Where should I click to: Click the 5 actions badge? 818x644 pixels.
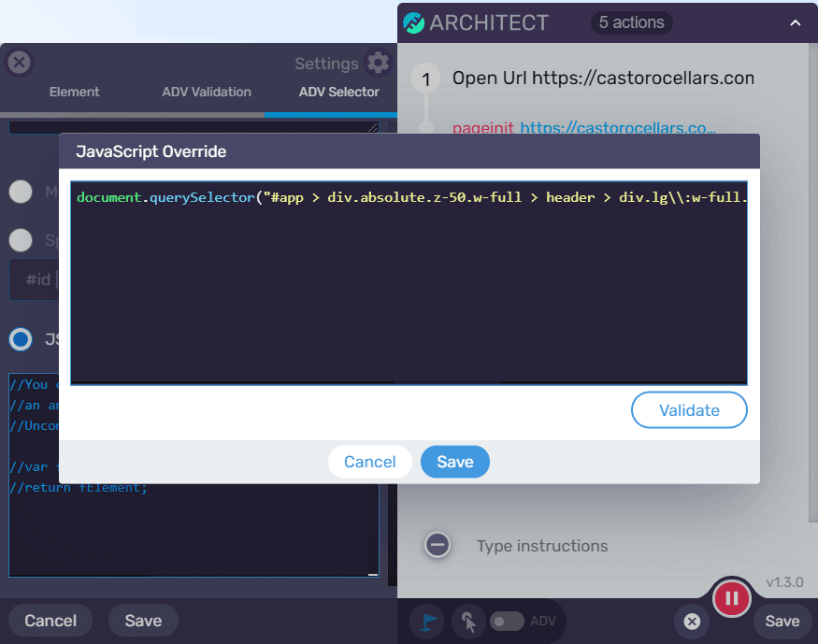click(631, 22)
